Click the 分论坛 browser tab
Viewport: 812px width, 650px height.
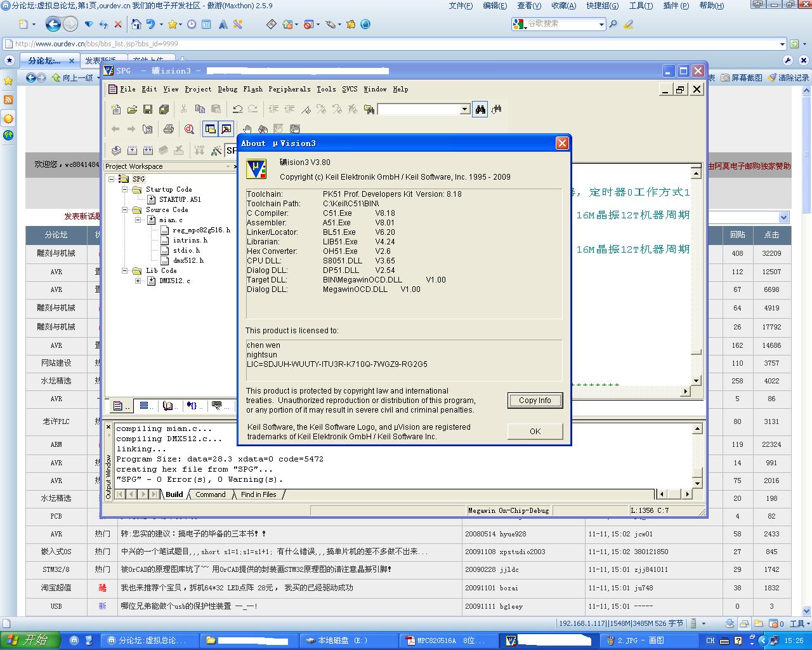pos(48,60)
